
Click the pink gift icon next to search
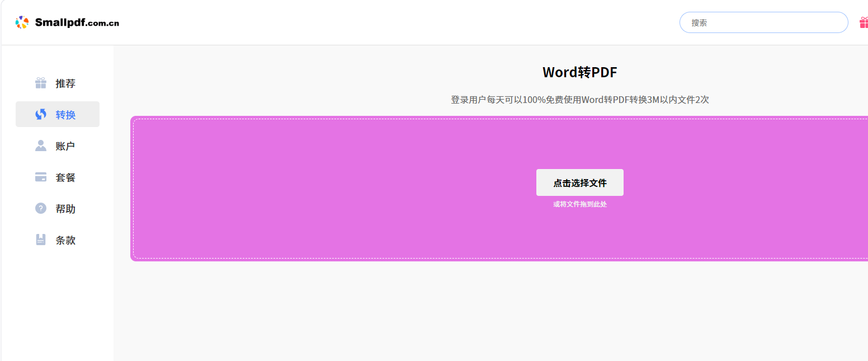click(864, 23)
